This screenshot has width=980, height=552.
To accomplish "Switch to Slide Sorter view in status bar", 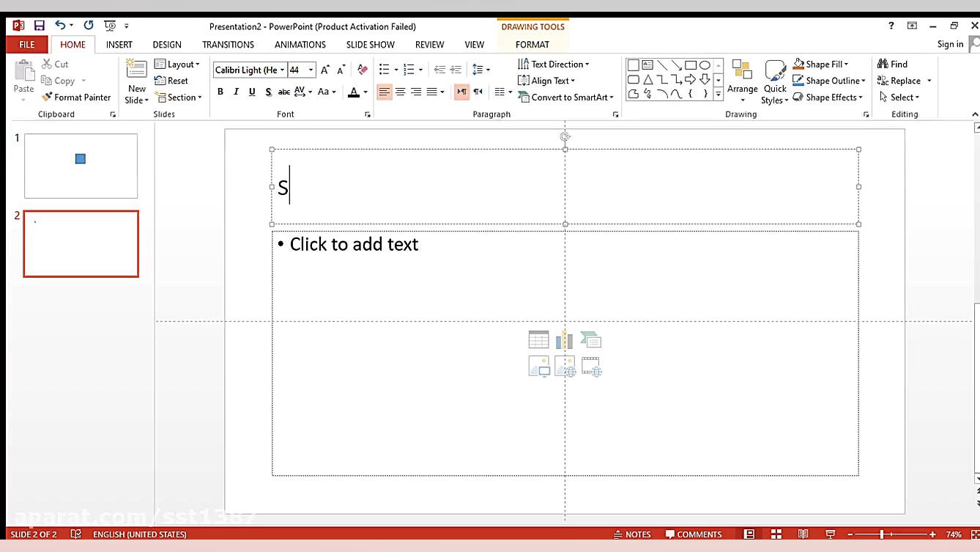I will pyautogui.click(x=776, y=534).
